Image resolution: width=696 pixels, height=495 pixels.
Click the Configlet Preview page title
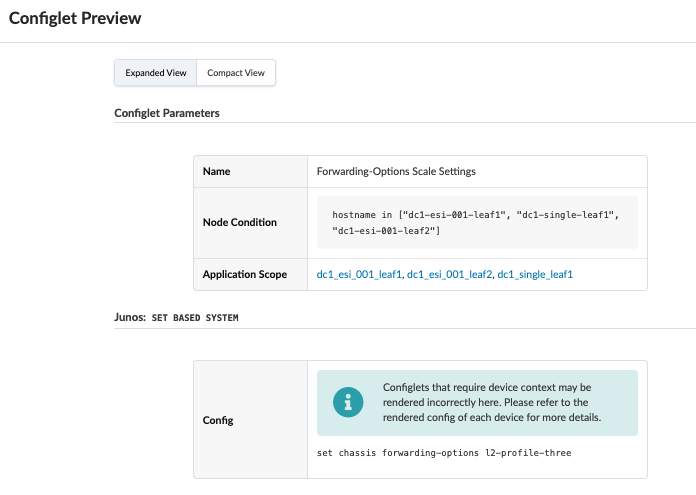[x=75, y=18]
